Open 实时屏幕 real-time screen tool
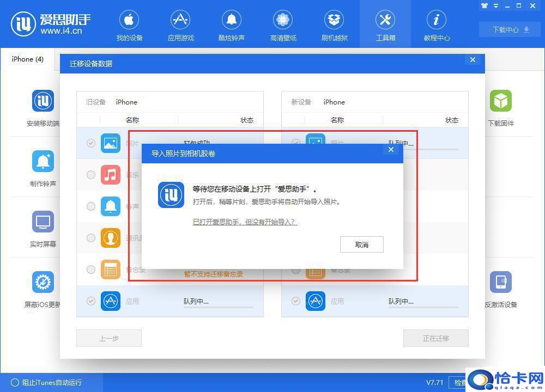The height and width of the screenshot is (392, 545). (x=43, y=222)
